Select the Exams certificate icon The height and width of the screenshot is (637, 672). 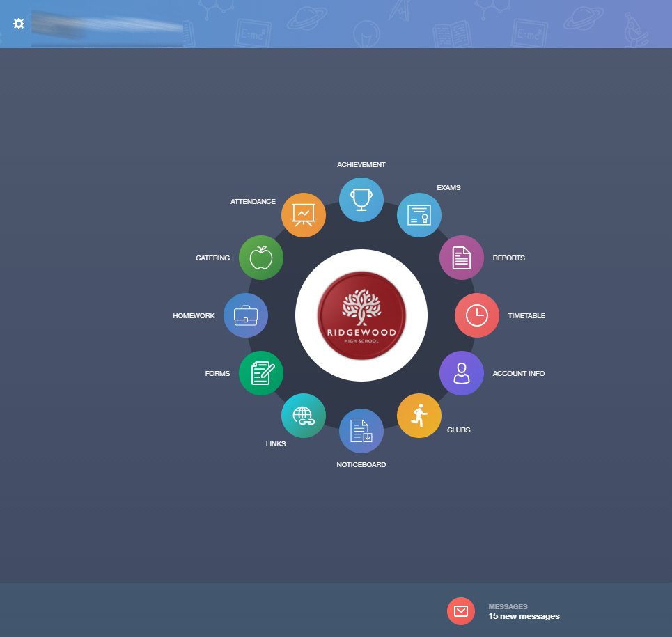(419, 214)
